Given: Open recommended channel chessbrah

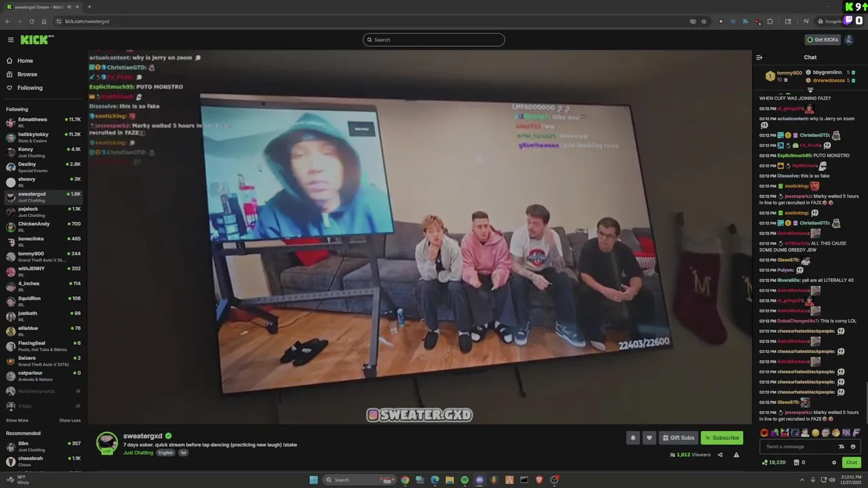Looking at the screenshot, I should [x=43, y=461].
